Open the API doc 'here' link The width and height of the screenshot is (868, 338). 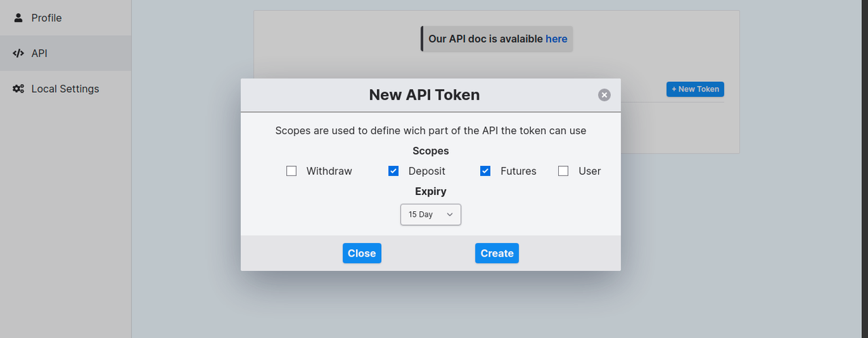(556, 39)
